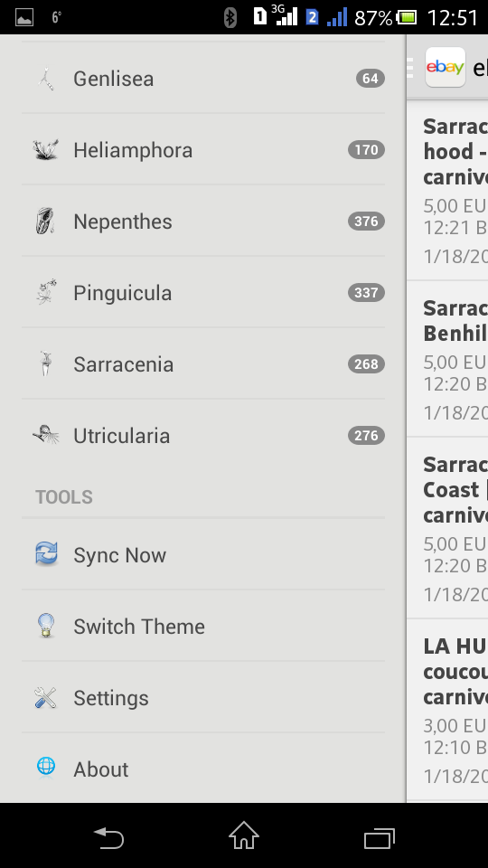Select the Pinguicula 337 count badge
488x868 pixels.
366,292
